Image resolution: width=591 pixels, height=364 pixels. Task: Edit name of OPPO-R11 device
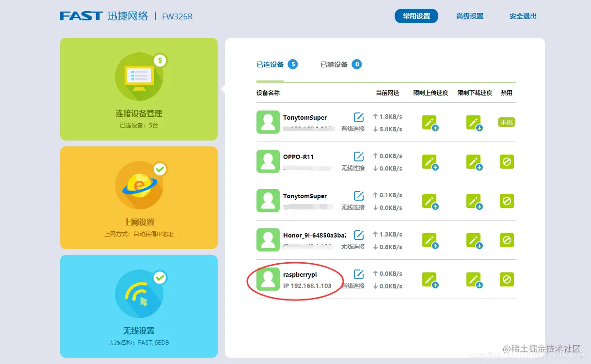[359, 156]
